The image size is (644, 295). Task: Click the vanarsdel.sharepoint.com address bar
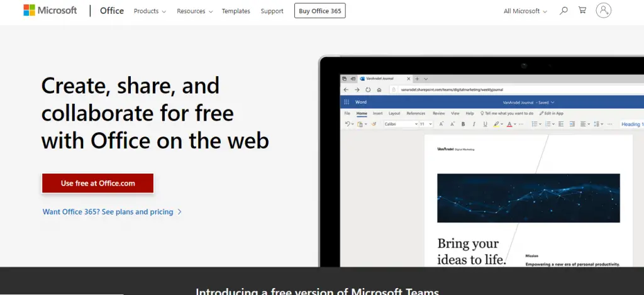517,89
